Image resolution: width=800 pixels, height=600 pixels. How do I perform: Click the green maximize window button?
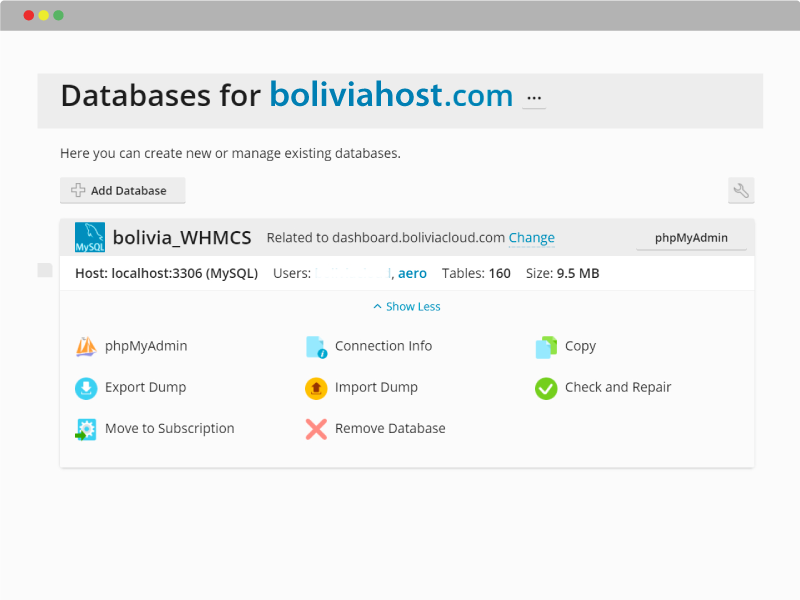[x=59, y=15]
